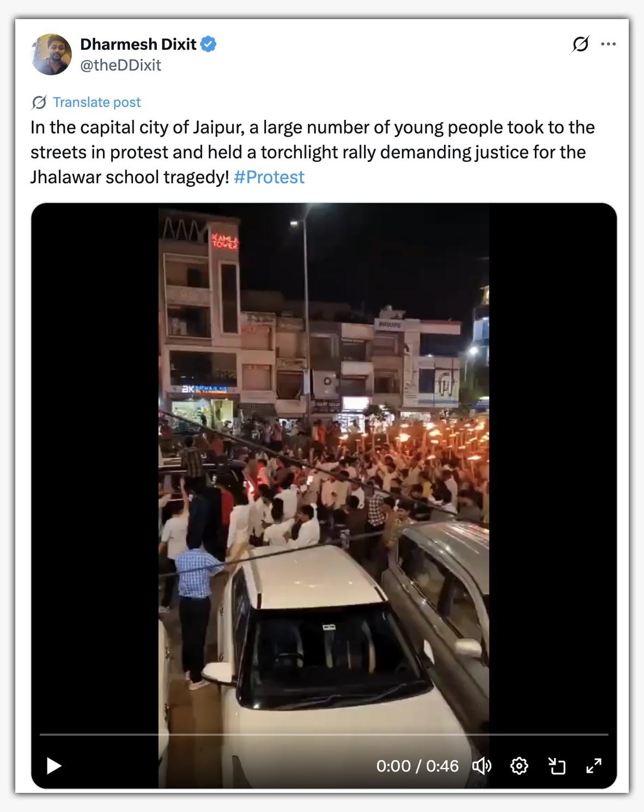Click the Dharmesh Dixit display name

138,44
